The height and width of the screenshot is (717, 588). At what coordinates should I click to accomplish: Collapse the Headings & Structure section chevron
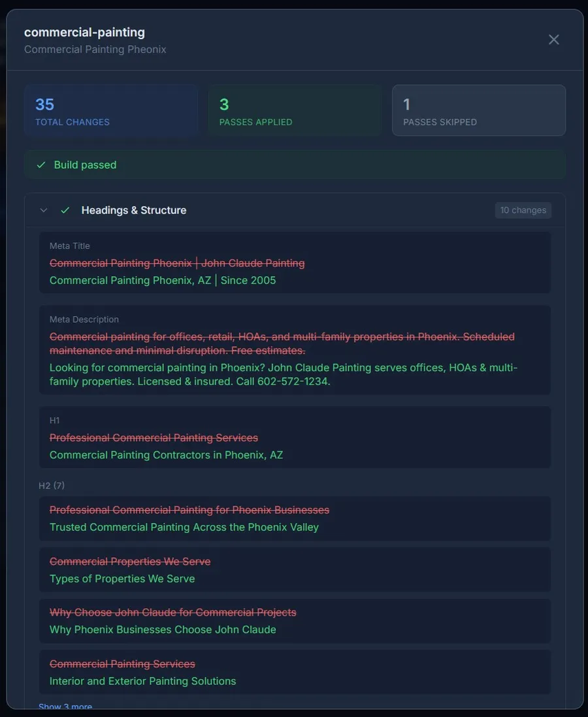coord(44,210)
